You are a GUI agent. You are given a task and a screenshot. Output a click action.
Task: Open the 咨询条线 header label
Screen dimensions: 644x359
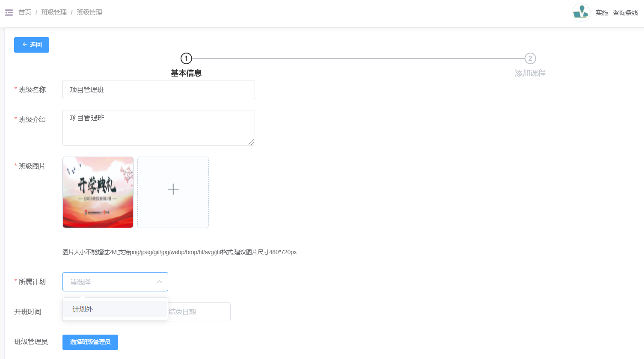pos(625,13)
